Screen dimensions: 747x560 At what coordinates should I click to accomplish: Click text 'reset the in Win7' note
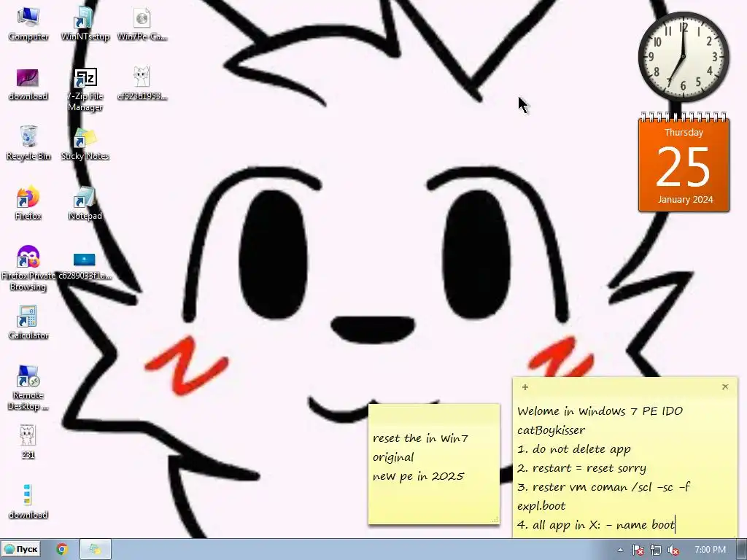(x=421, y=438)
